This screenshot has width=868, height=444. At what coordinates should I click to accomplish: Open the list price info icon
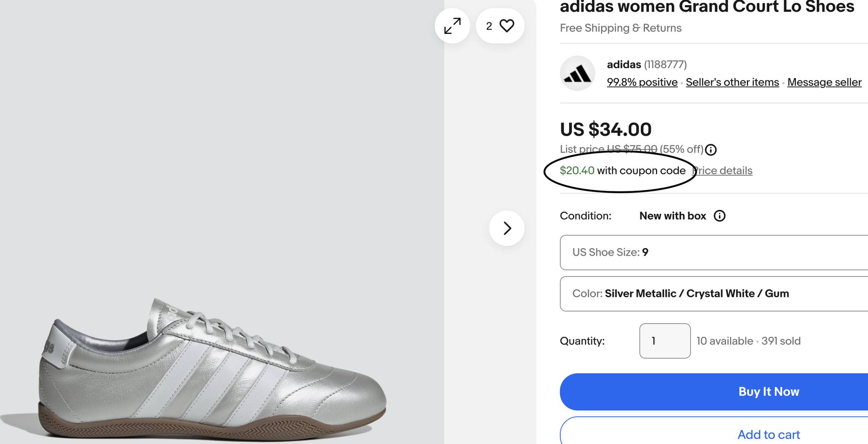(711, 150)
